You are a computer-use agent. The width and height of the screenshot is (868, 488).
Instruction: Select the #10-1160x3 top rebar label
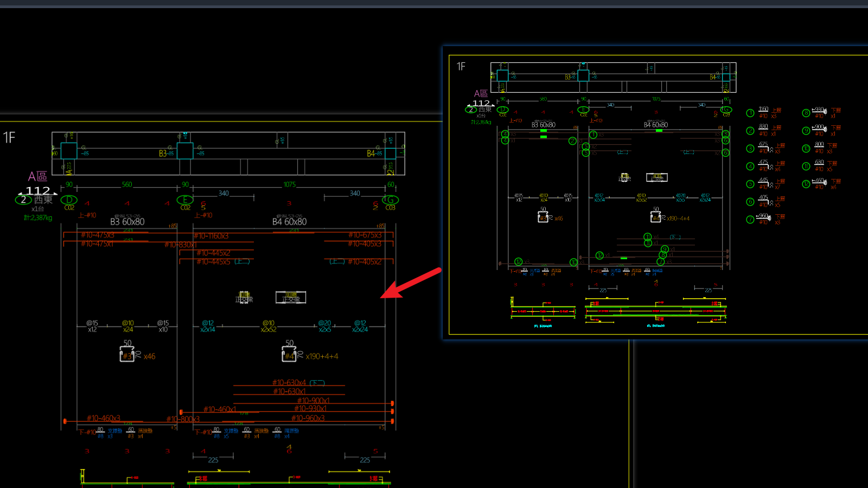(210, 236)
